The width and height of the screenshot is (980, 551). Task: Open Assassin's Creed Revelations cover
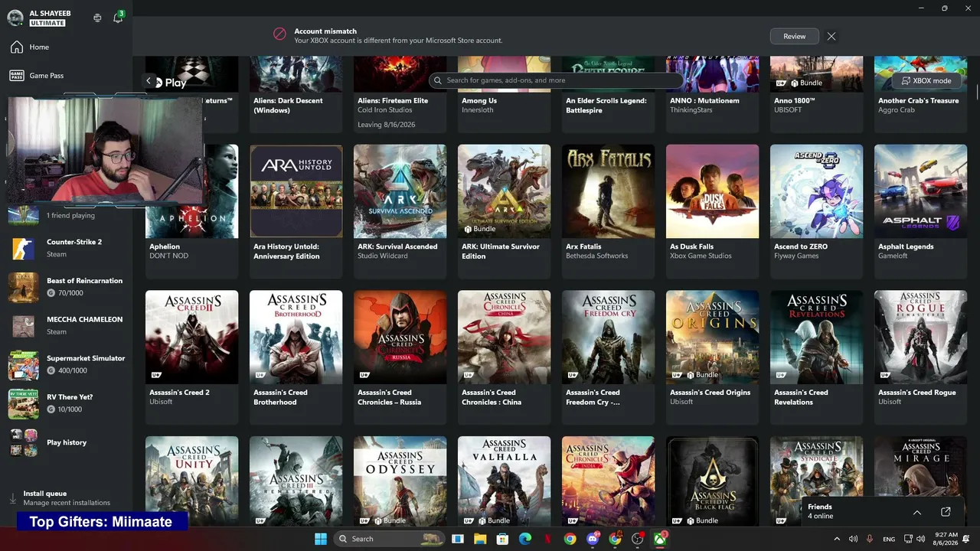click(x=816, y=337)
